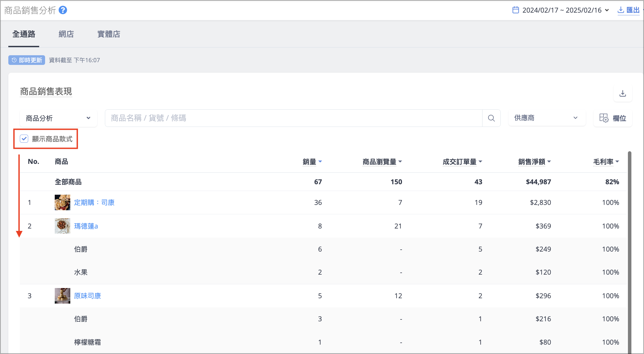
Task: Click the $2,830 net sales cell
Action: (x=540, y=202)
